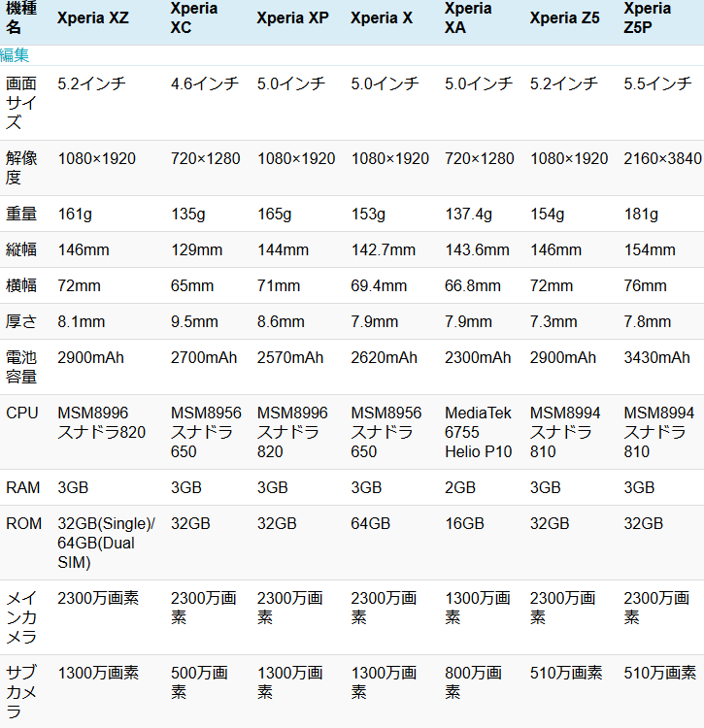Viewport: 704px width, 728px height.
Task: Click the 135g weight cell
Action: click(x=187, y=214)
